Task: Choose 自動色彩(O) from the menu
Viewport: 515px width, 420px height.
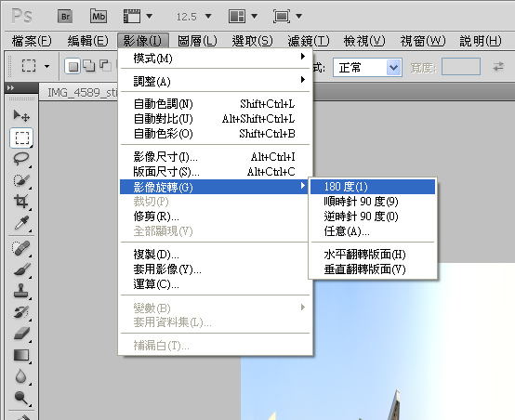Action: (x=215, y=134)
